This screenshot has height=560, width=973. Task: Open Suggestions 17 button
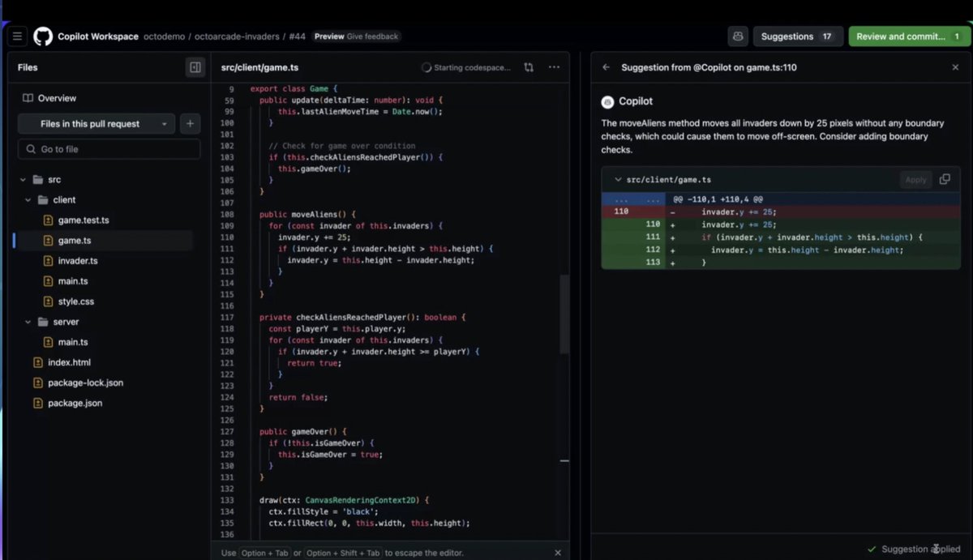(x=798, y=36)
